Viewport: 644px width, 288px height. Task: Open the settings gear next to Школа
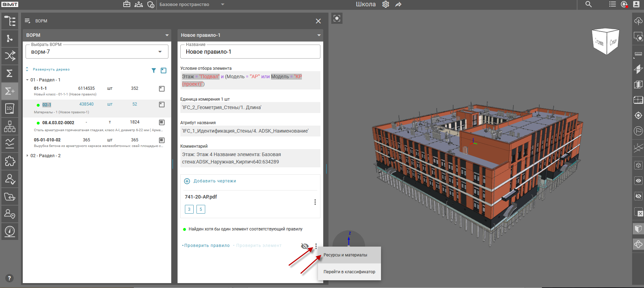(x=386, y=5)
